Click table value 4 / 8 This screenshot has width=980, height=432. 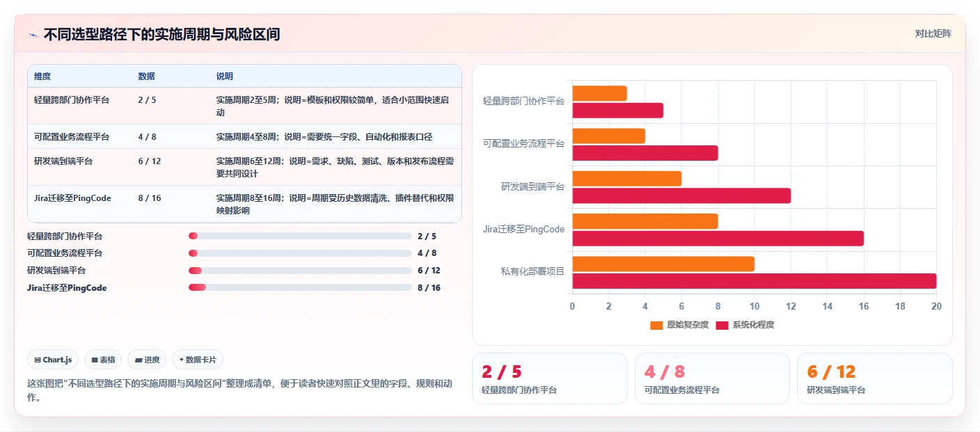pos(147,136)
